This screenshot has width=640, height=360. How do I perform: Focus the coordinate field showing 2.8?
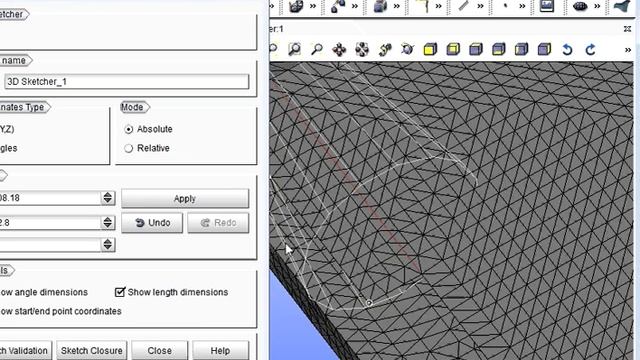pyautogui.click(x=51, y=222)
